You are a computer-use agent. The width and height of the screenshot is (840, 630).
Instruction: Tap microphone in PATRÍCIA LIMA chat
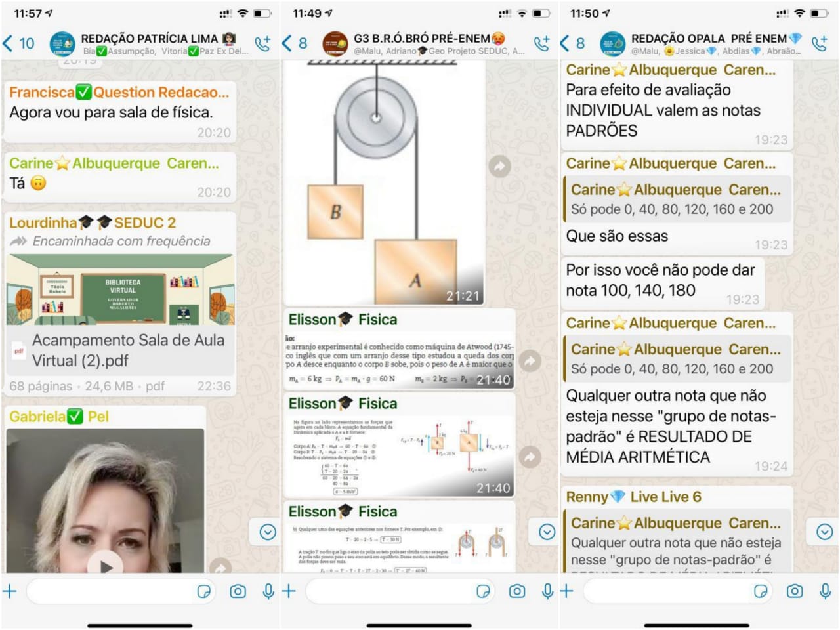pyautogui.click(x=268, y=591)
